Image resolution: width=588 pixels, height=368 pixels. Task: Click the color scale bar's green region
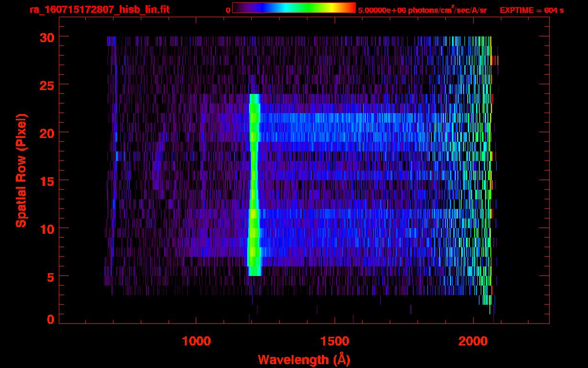coord(306,8)
